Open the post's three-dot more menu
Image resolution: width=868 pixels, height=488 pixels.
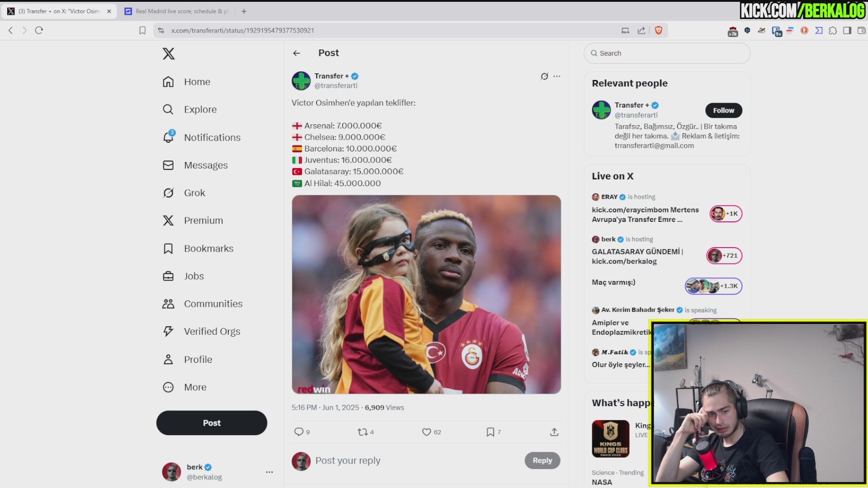coord(557,76)
